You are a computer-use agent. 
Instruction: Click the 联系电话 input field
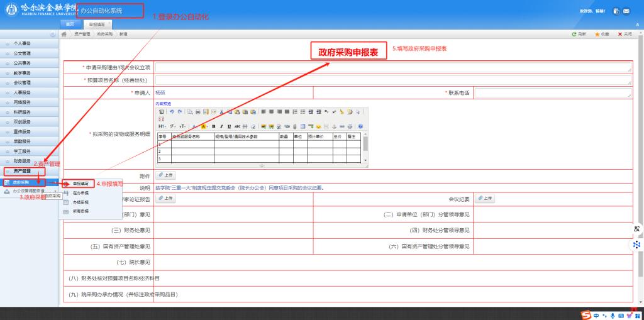coord(552,93)
